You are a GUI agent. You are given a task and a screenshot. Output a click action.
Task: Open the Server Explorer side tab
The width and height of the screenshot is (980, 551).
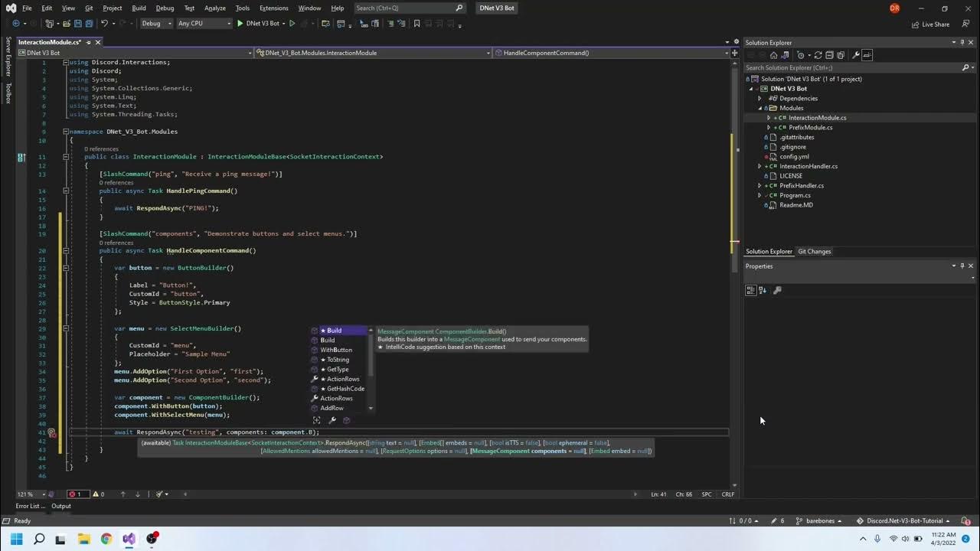pos(8,56)
